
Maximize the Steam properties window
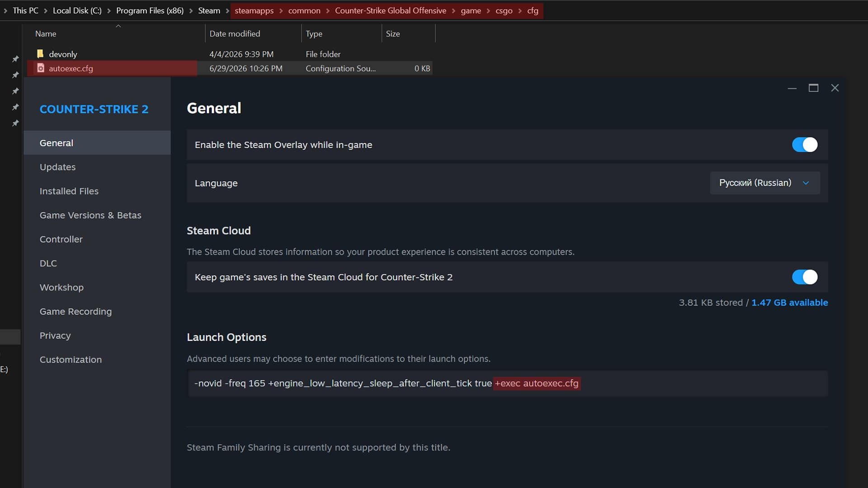point(813,88)
